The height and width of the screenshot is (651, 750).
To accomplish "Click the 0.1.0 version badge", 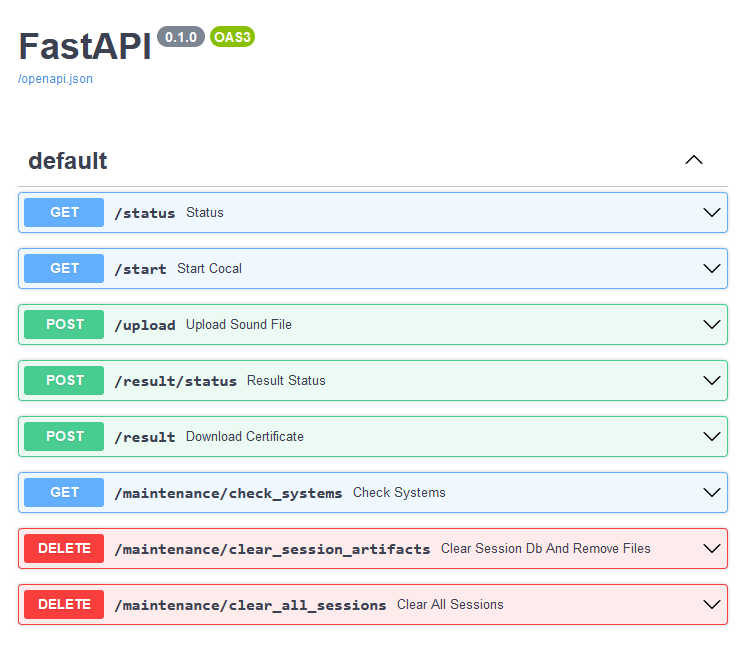I will tap(181, 37).
